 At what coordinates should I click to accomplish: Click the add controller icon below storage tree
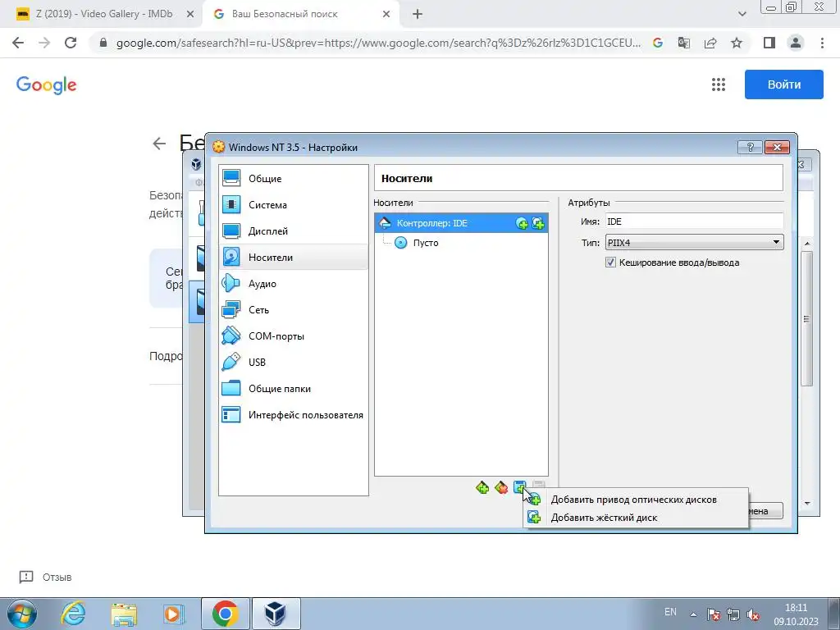pyautogui.click(x=482, y=487)
